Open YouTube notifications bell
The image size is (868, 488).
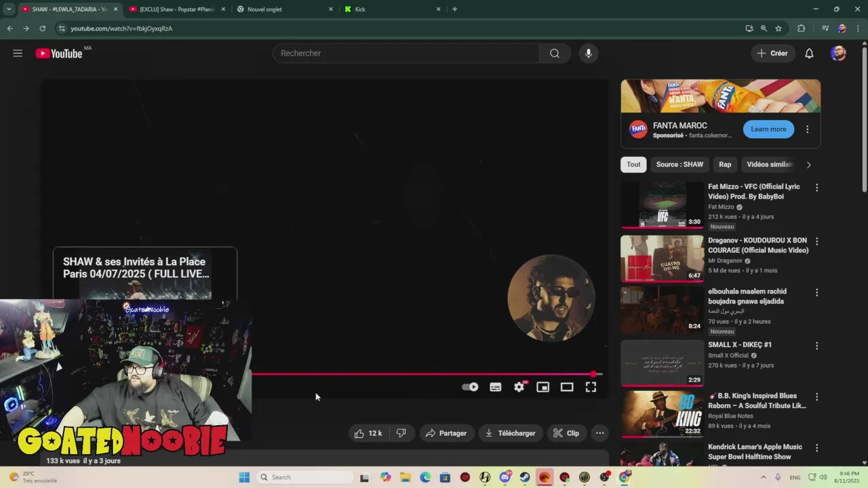click(x=809, y=54)
